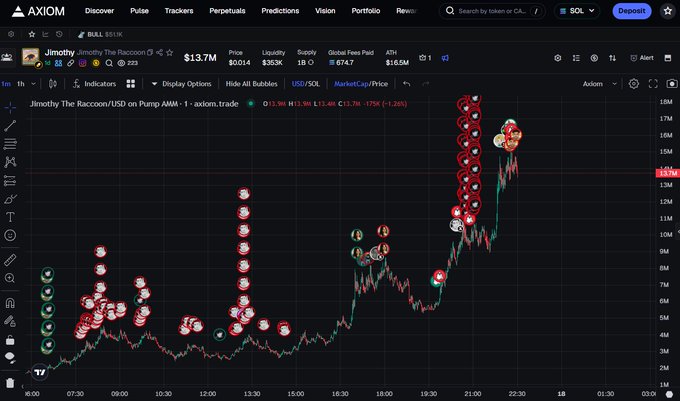Focus the token search field
The image size is (680, 401).
point(492,11)
